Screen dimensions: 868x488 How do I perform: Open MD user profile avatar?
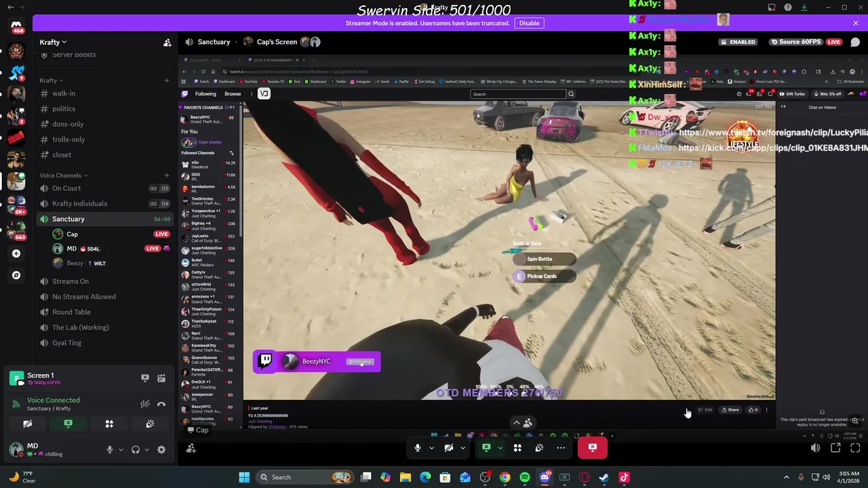click(16, 449)
